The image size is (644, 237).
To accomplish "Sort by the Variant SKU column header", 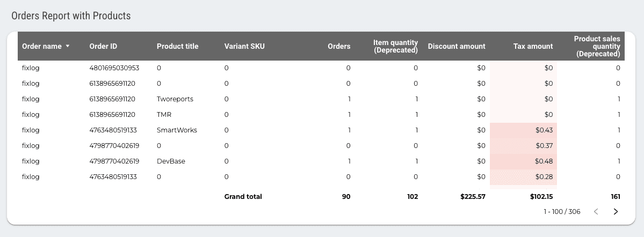I will point(244,46).
